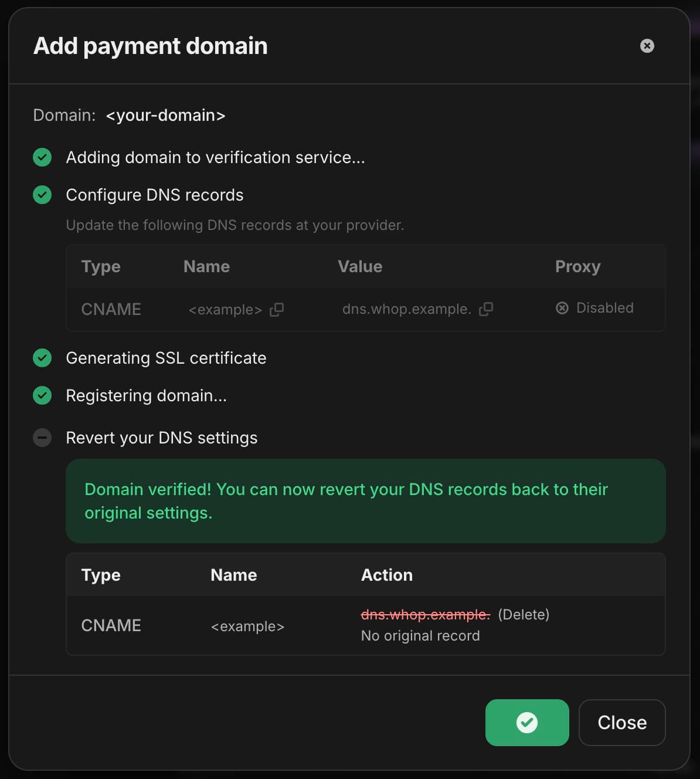Click the checkmark beside Configure DNS records
This screenshot has width=700, height=779.
click(x=42, y=195)
